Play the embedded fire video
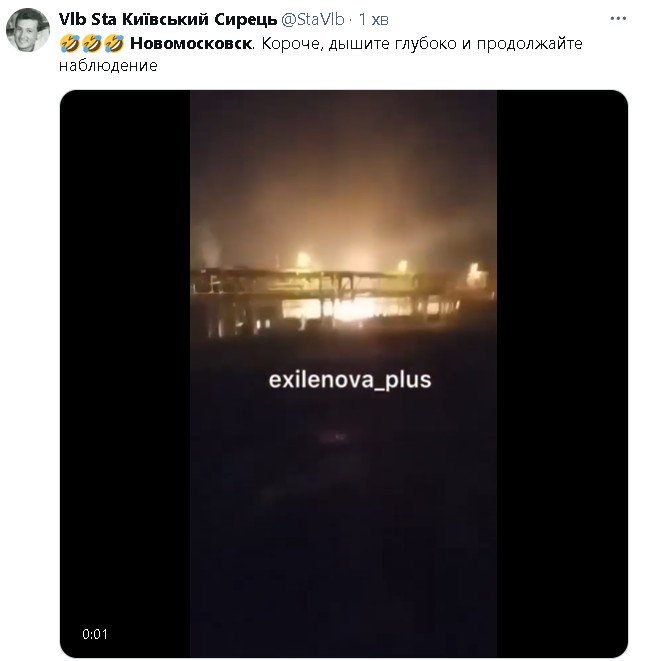Screen dimensions: 646x661 344,373
